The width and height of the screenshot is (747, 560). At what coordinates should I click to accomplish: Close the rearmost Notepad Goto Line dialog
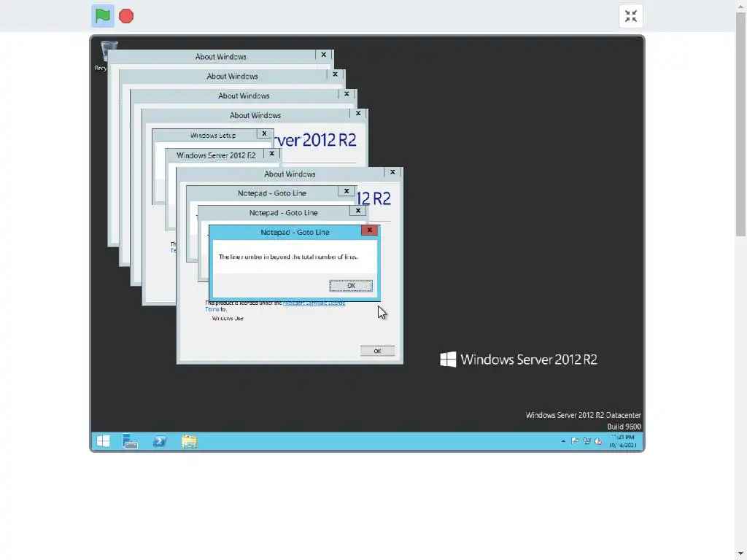pyautogui.click(x=347, y=191)
